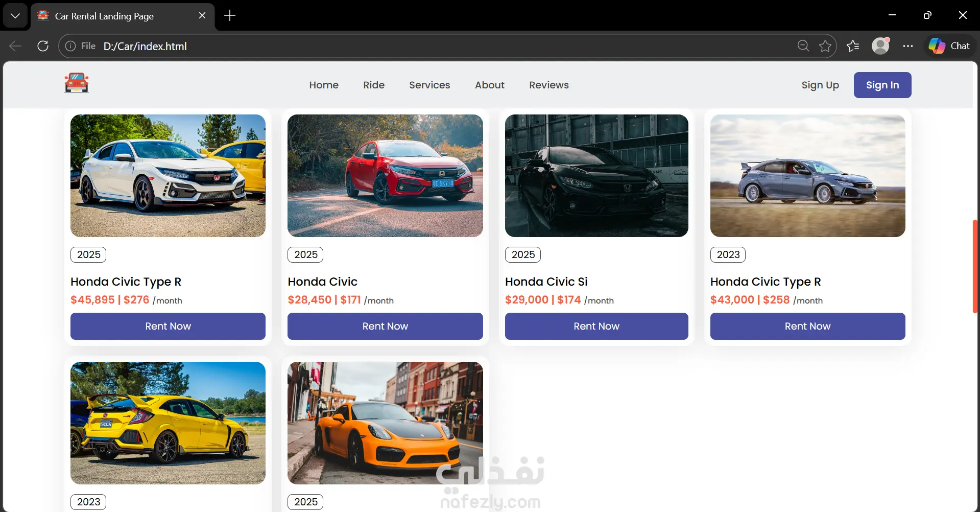Click the price $28,450 | $171 /month
Viewport: 980px width, 512px height.
coord(341,300)
